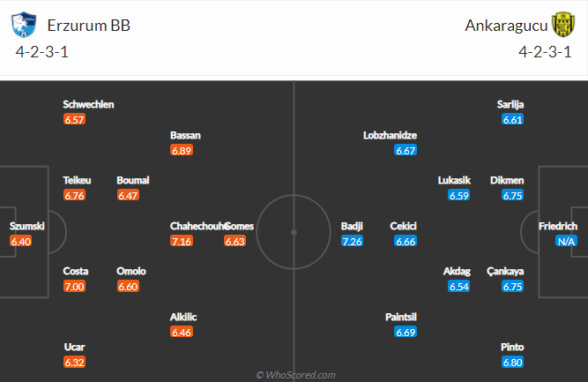Select player Paintsil on the pitch
This screenshot has height=382, width=588.
coord(401,317)
